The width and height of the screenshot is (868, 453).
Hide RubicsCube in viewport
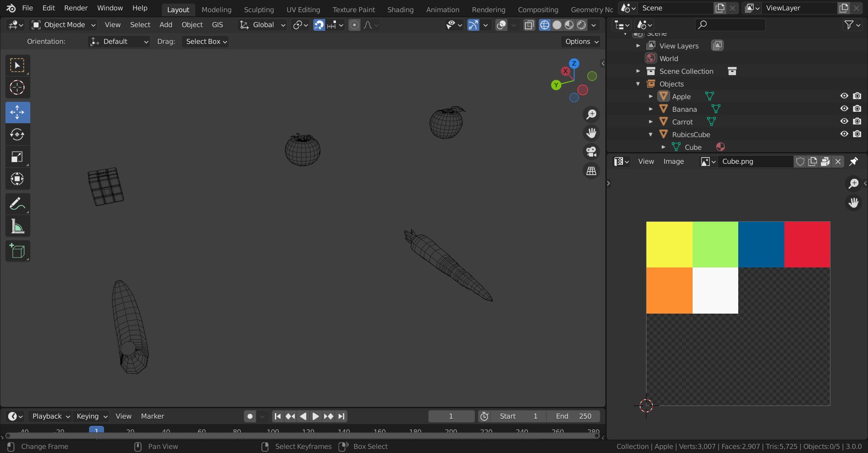844,134
